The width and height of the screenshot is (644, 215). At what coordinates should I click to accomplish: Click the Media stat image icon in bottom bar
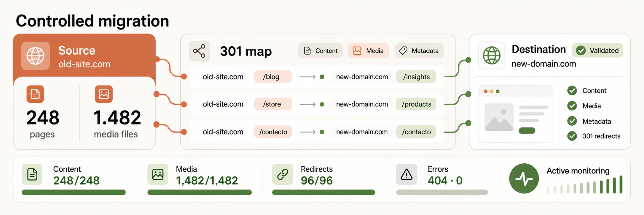click(158, 174)
